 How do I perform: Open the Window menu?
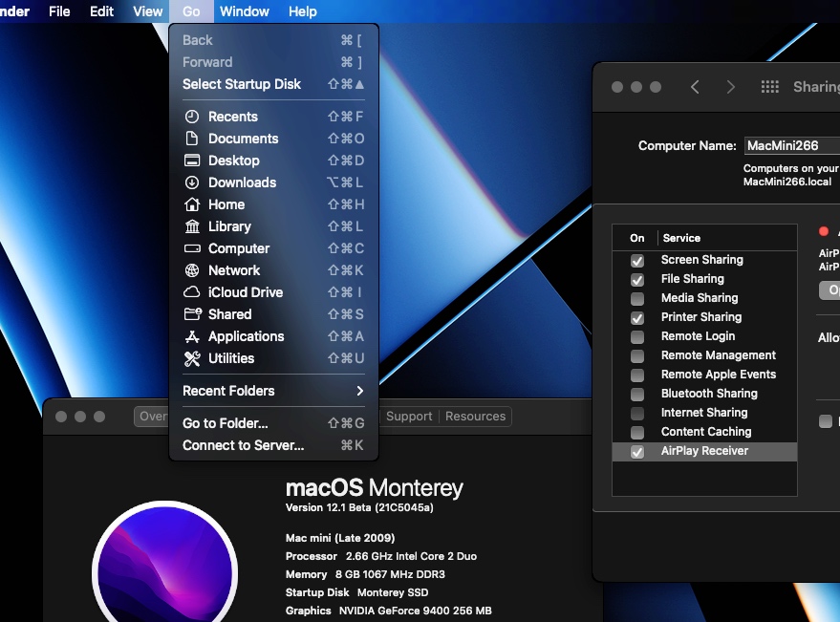click(245, 11)
